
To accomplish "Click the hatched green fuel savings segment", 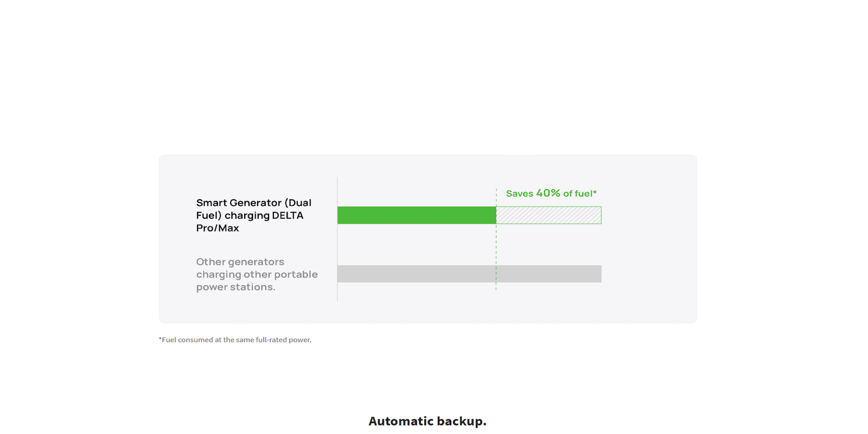I will click(548, 215).
